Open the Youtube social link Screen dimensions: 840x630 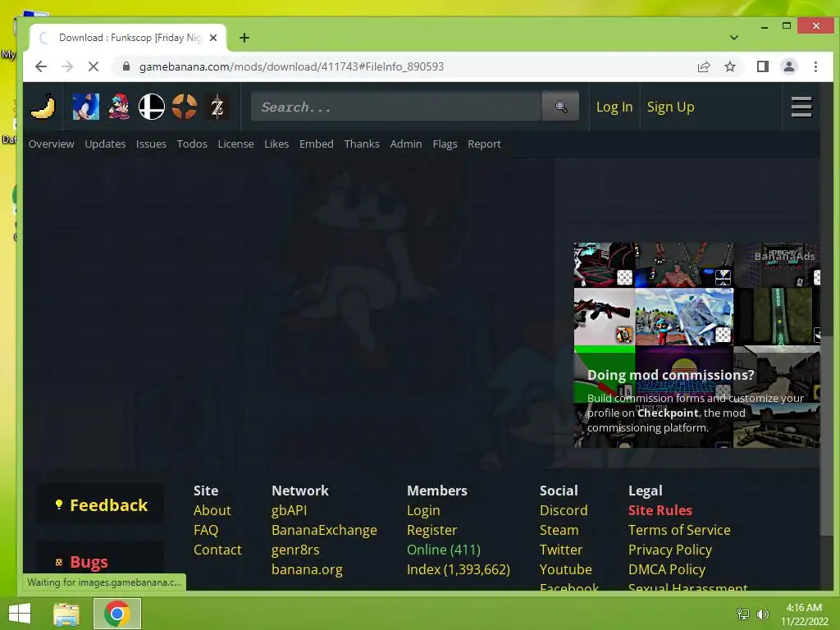[566, 569]
